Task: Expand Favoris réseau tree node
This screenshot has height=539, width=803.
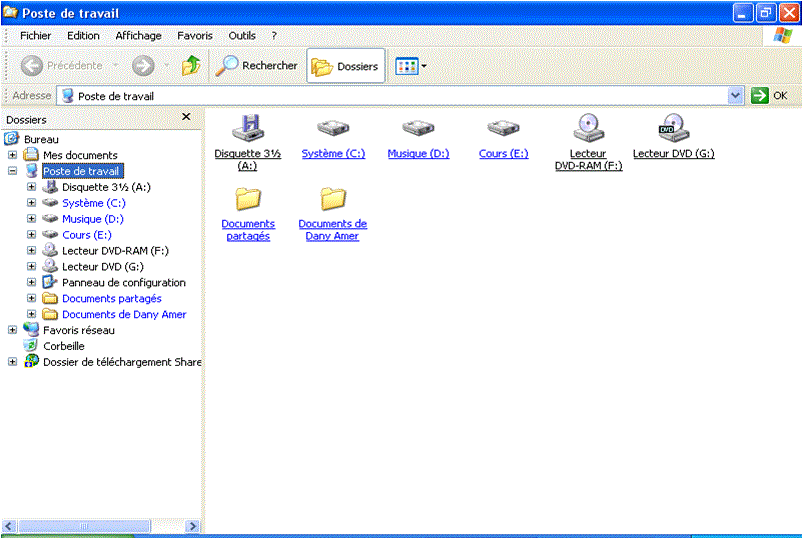Action: pyautogui.click(x=12, y=329)
